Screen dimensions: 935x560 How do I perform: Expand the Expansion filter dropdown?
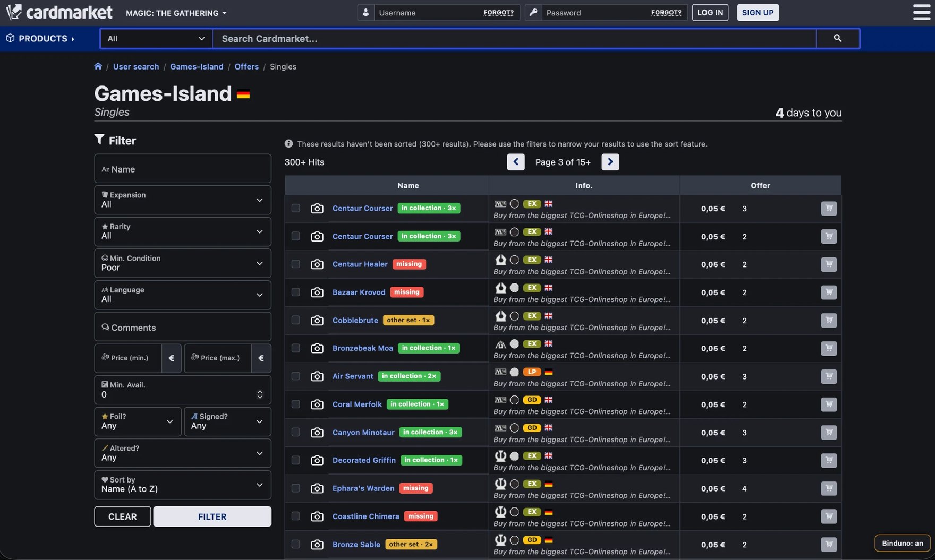click(183, 200)
